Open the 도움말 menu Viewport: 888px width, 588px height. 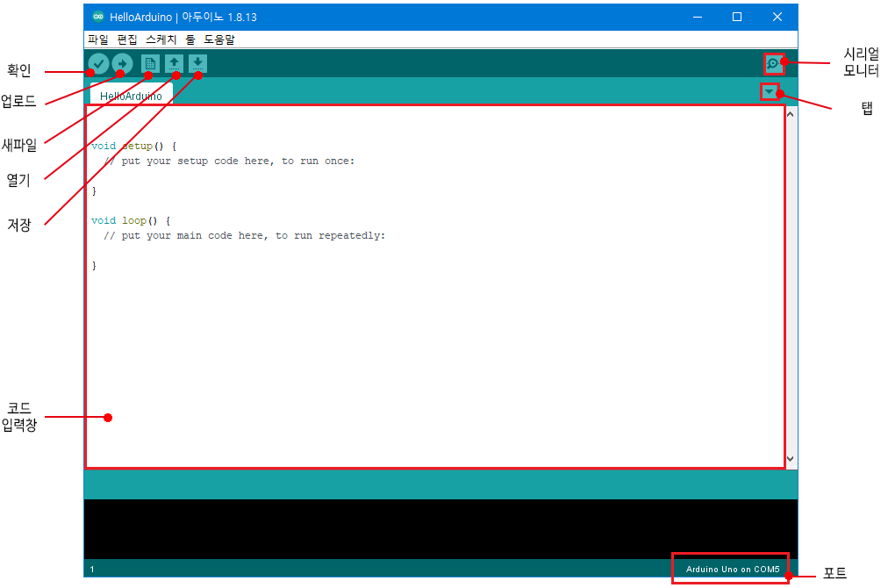pos(219,39)
